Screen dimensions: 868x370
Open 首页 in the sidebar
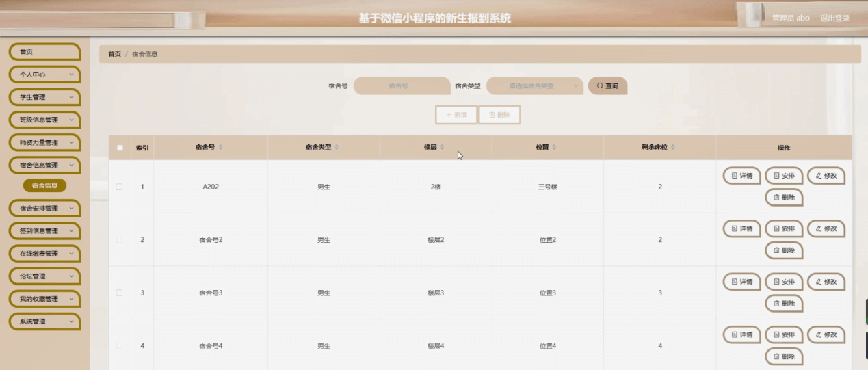click(44, 52)
